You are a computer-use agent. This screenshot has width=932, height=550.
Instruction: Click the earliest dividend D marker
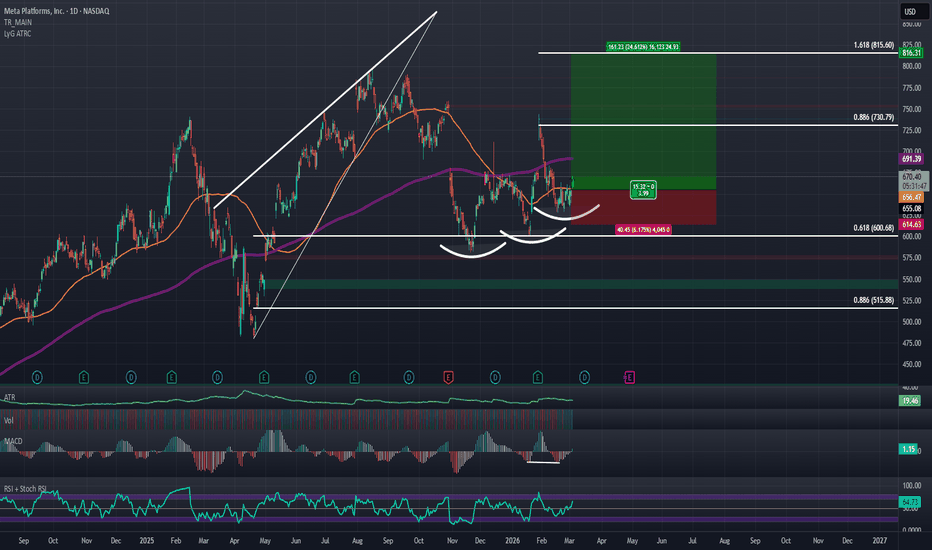pos(37,377)
